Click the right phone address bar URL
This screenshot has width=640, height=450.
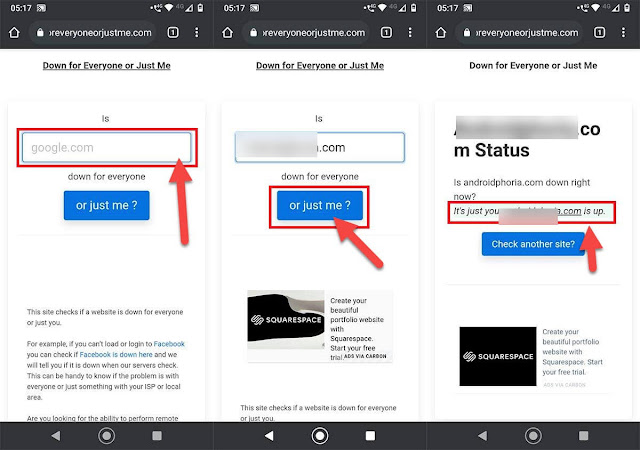[x=527, y=33]
